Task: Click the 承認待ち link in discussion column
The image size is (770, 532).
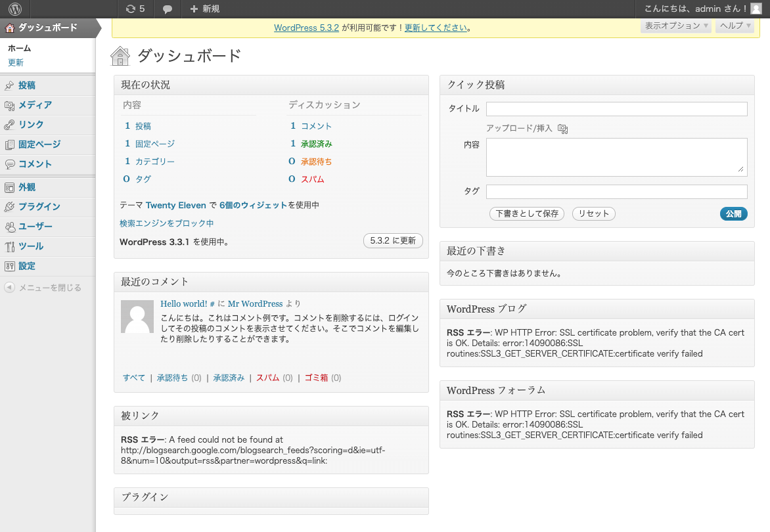Action: 316,162
